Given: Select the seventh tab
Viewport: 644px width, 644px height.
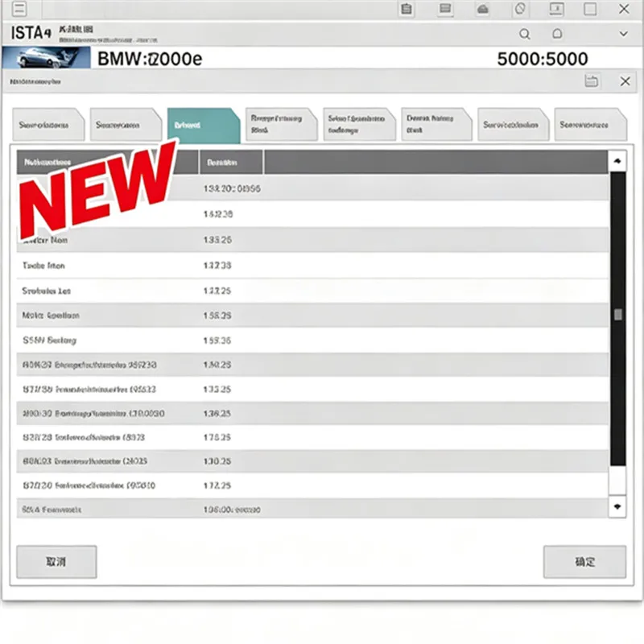Looking at the screenshot, I should pyautogui.click(x=514, y=125).
